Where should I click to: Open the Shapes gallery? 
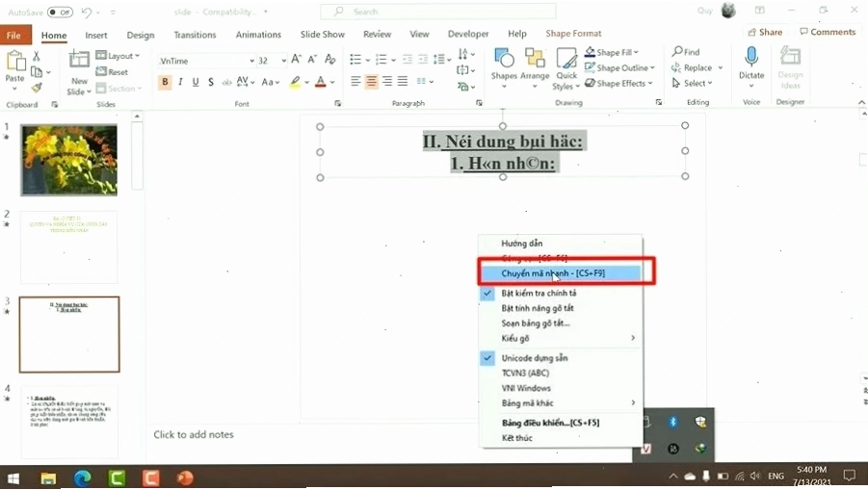504,68
